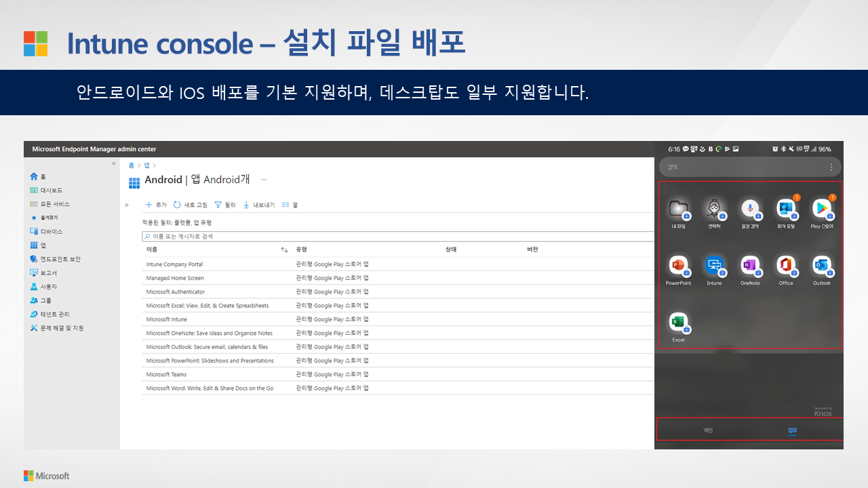This screenshot has height=488, width=868.
Task: Switch to 개인 tab on phone
Action: pyautogui.click(x=707, y=430)
